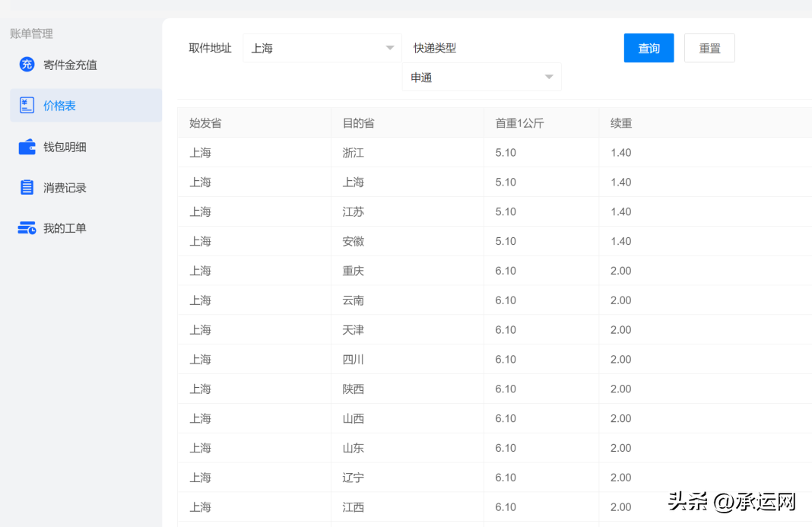This screenshot has height=527, width=812.
Task: Click the 消费记录 clipboard icon
Action: [27, 188]
